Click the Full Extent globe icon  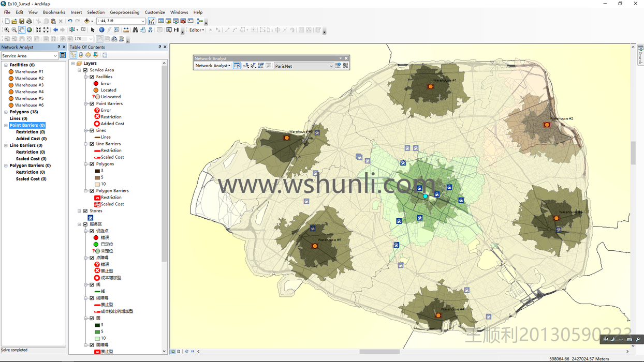[30, 30]
